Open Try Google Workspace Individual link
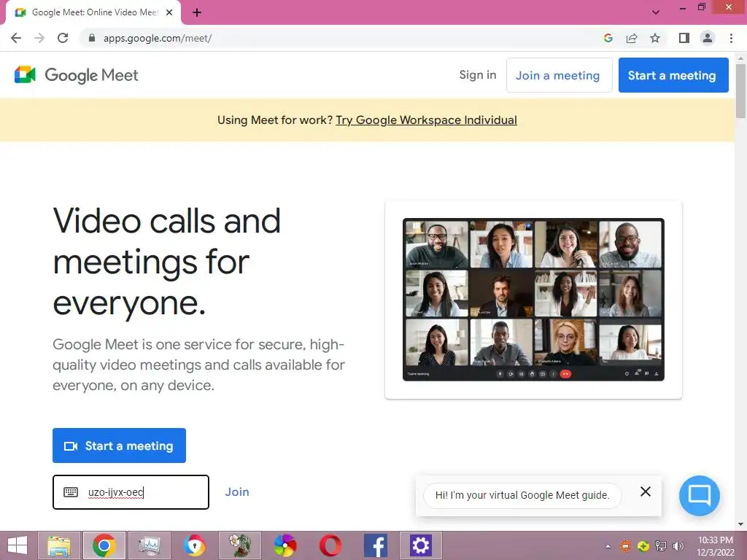 pyautogui.click(x=426, y=120)
